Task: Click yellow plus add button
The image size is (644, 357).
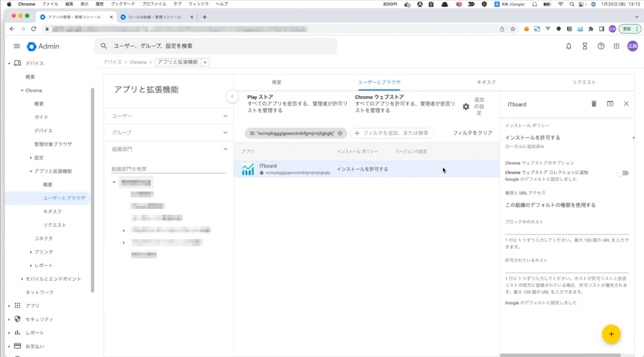Action: pos(611,334)
